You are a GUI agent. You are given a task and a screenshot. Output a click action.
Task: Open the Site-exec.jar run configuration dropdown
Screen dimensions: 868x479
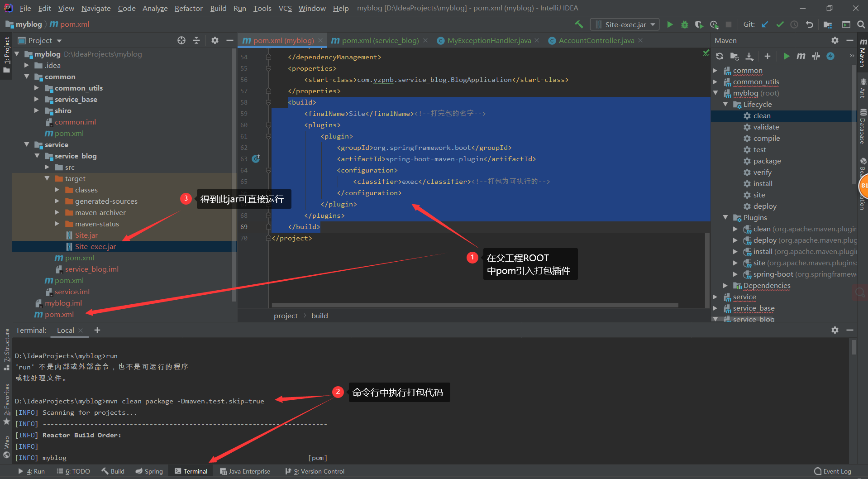tap(652, 24)
